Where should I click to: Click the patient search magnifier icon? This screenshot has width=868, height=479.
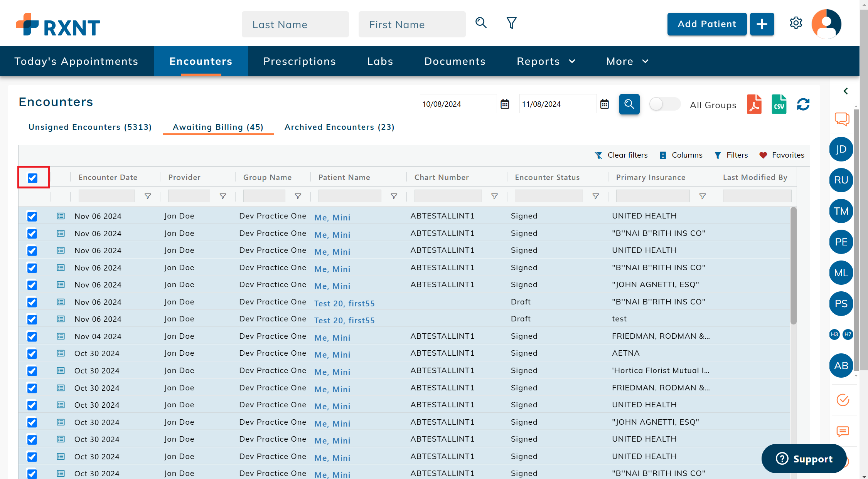(x=481, y=23)
